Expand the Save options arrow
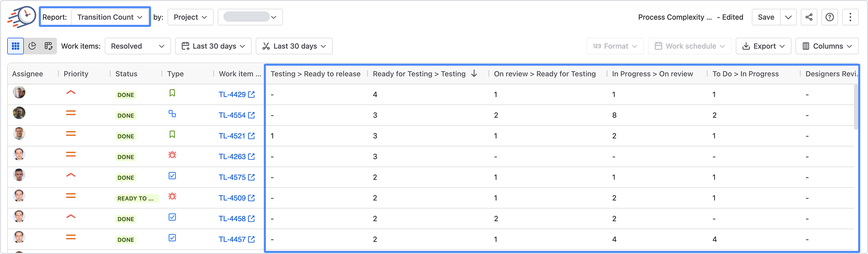The width and height of the screenshot is (868, 254). pyautogui.click(x=788, y=17)
